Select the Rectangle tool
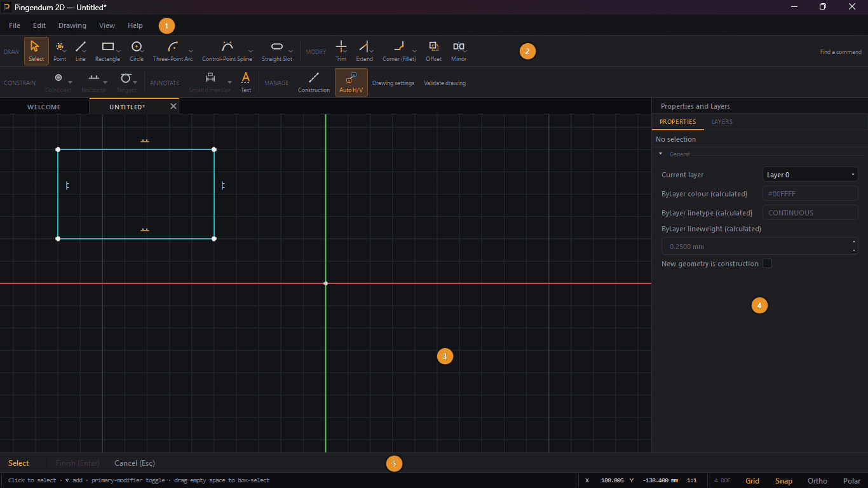The width and height of the screenshot is (868, 488). coord(107,51)
